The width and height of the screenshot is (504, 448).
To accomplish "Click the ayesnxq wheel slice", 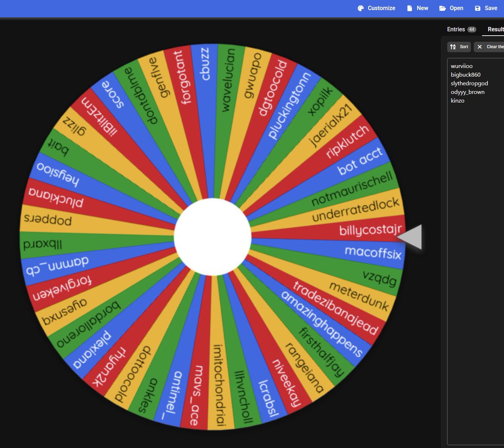I will pyautogui.click(x=64, y=312).
